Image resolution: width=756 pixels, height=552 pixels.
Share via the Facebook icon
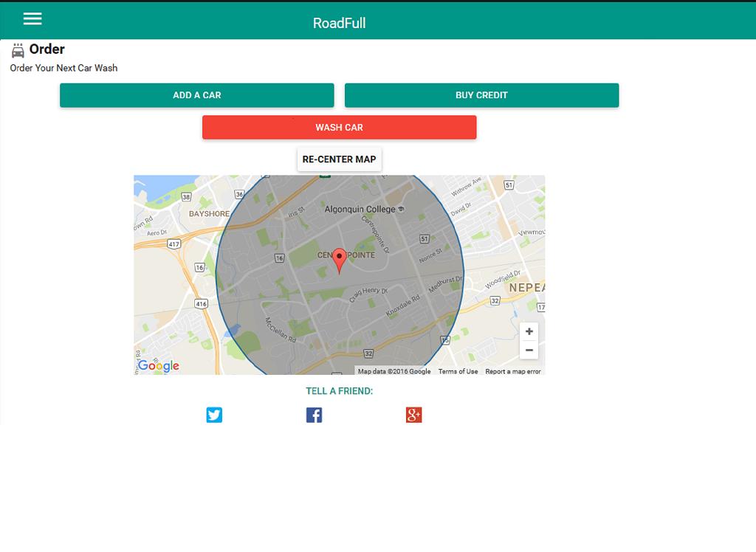314,415
